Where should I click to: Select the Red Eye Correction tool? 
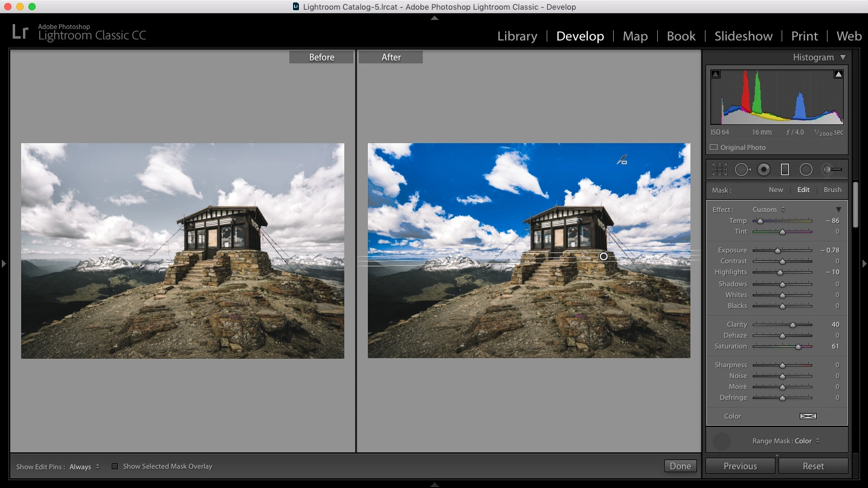point(764,169)
